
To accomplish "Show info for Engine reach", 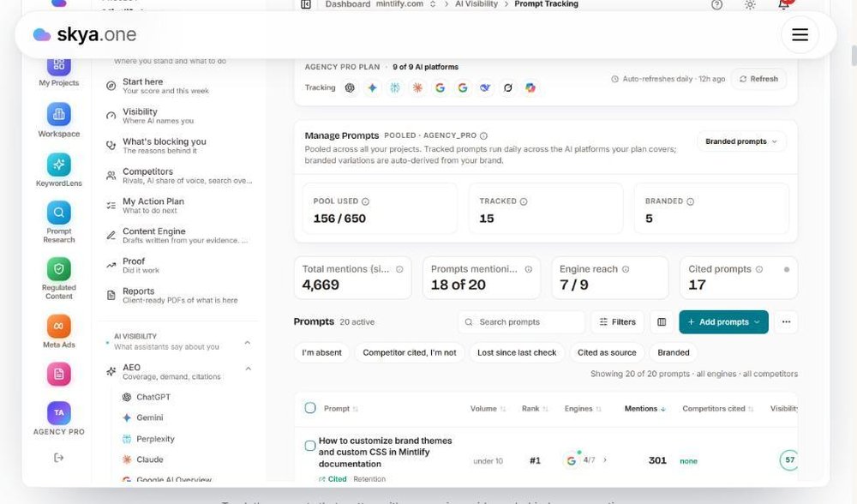I will (626, 269).
